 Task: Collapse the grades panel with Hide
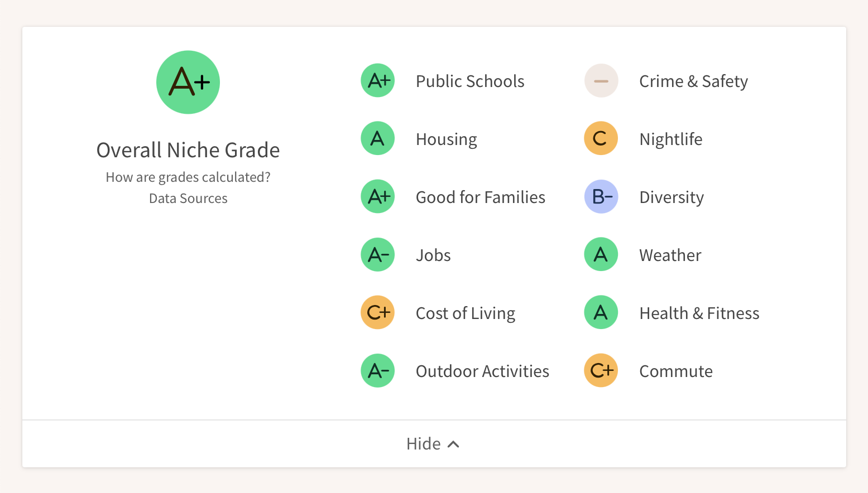[424, 444]
